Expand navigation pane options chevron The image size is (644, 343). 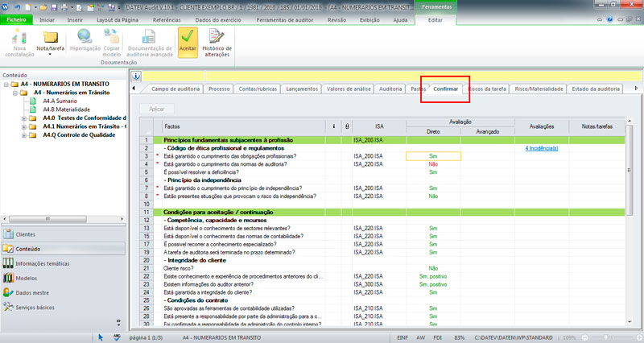pyautogui.click(x=118, y=321)
